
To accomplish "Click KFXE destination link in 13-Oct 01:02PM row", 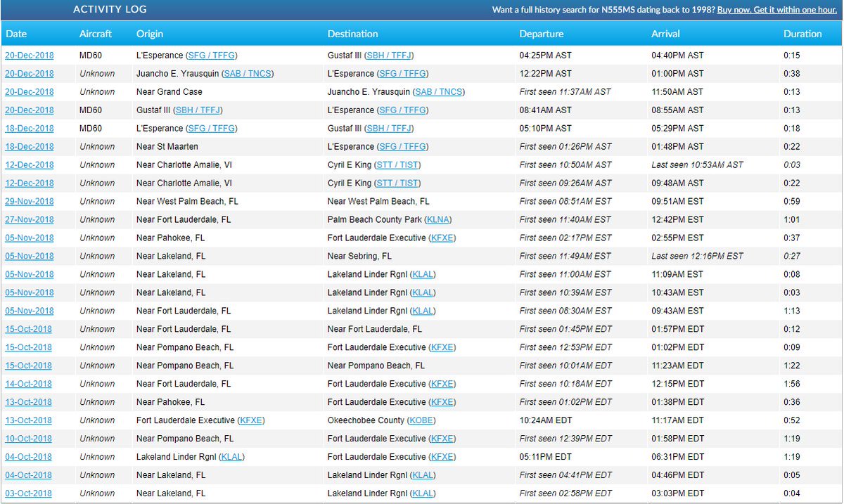I will (x=442, y=403).
